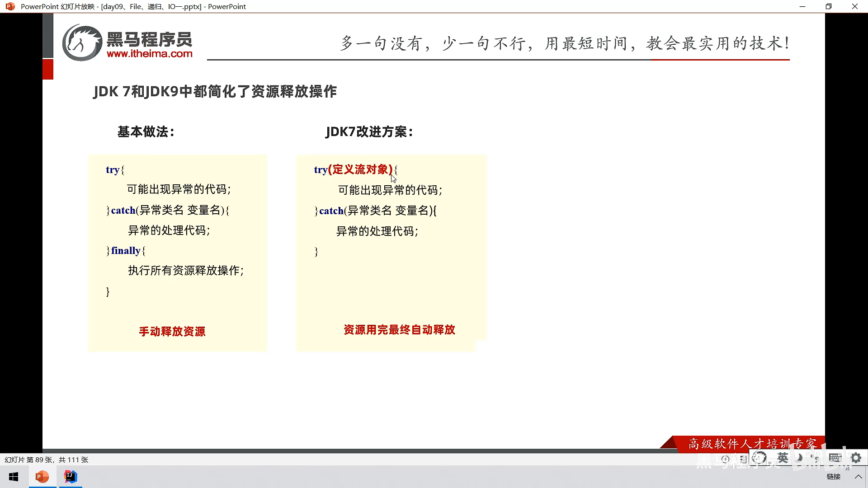
Task: Click the 黑马程序员 horse logo
Action: pos(82,43)
